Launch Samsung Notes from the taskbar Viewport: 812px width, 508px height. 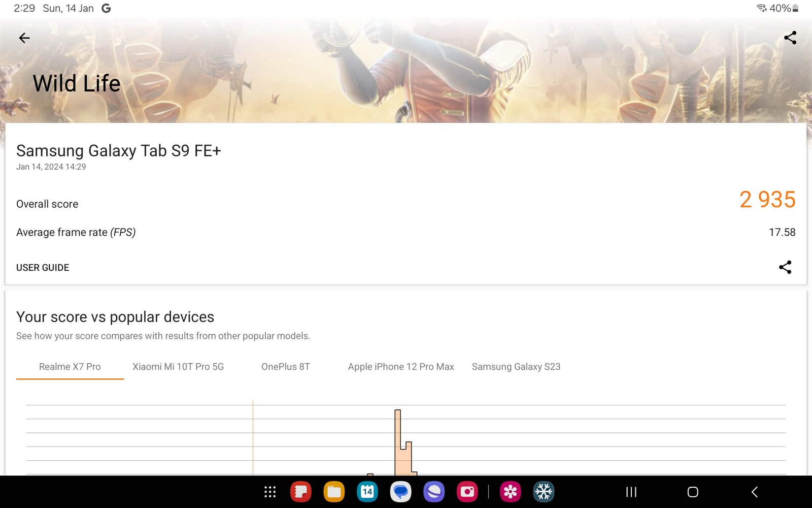pos(300,492)
